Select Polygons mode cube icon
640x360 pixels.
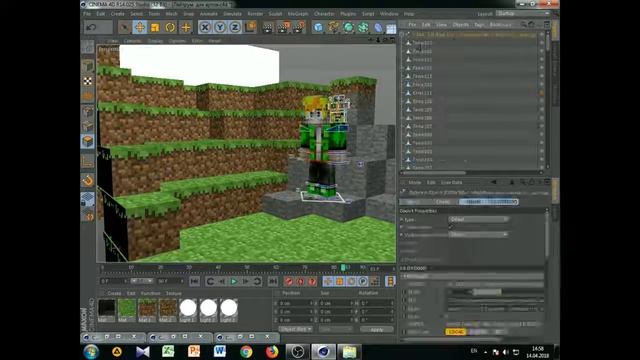(88, 142)
